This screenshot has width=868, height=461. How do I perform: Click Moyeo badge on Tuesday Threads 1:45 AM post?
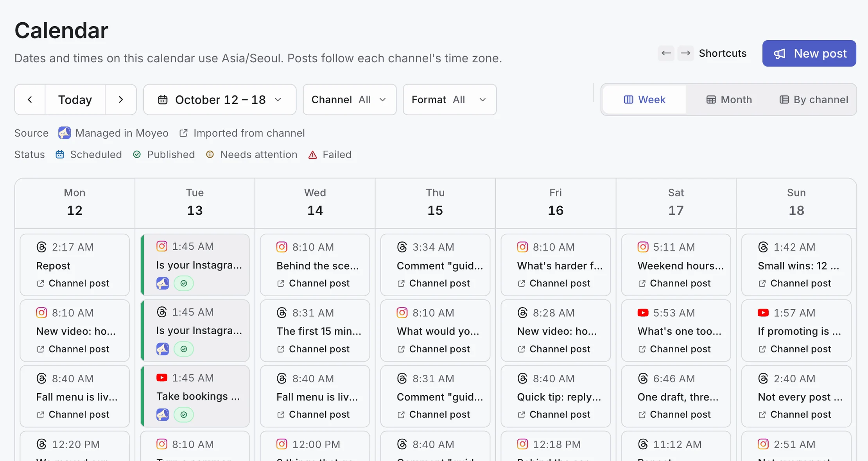pyautogui.click(x=163, y=349)
